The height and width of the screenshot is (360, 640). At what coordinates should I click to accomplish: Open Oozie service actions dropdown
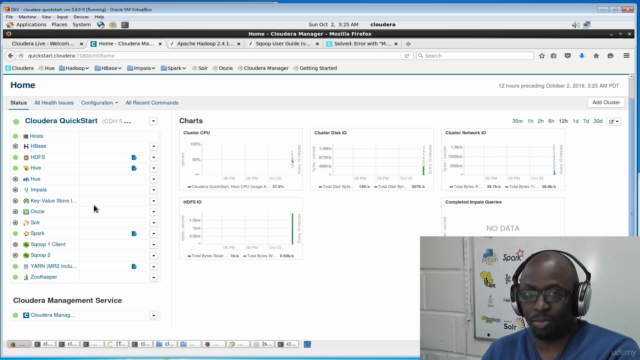tap(153, 212)
